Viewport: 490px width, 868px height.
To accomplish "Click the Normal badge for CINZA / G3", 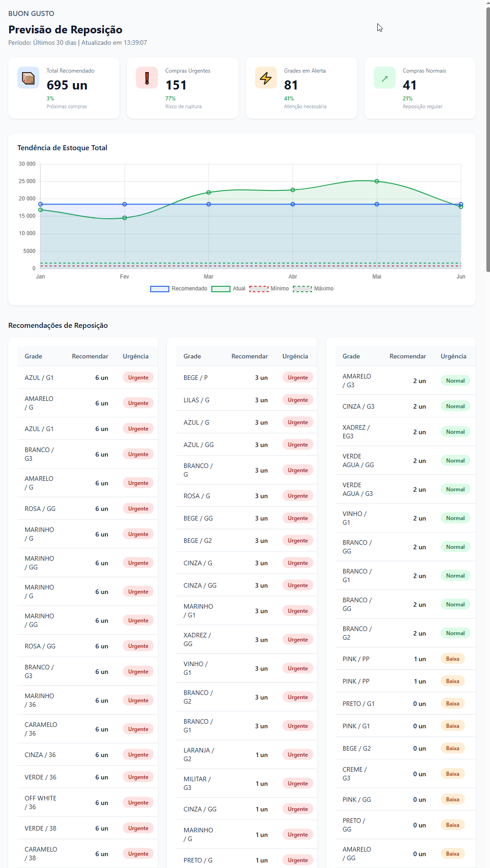I will tap(455, 406).
